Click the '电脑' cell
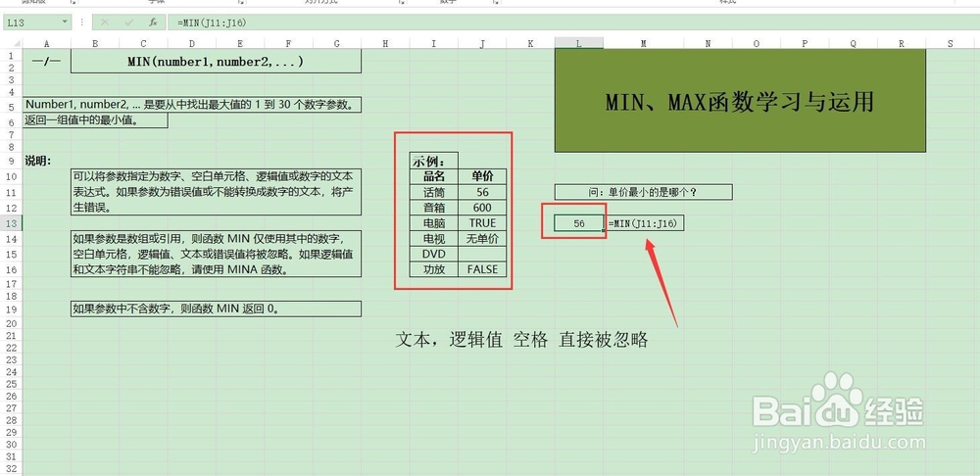The width and height of the screenshot is (980, 476). [434, 223]
